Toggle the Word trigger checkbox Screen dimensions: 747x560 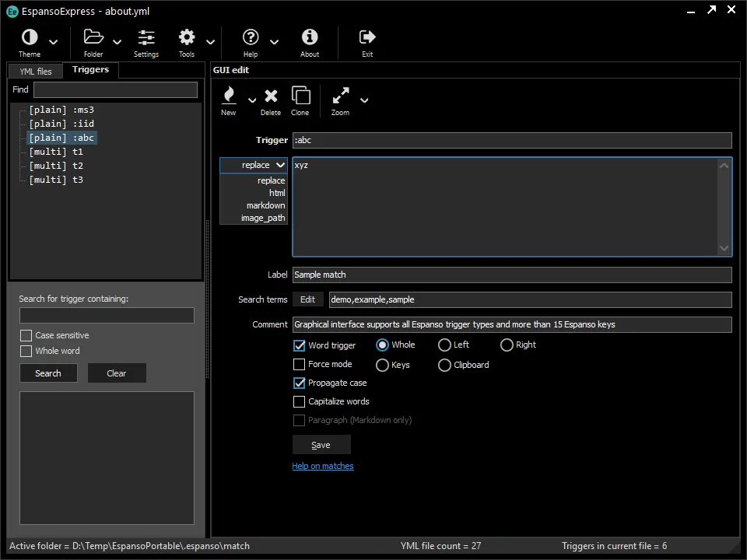pos(299,345)
